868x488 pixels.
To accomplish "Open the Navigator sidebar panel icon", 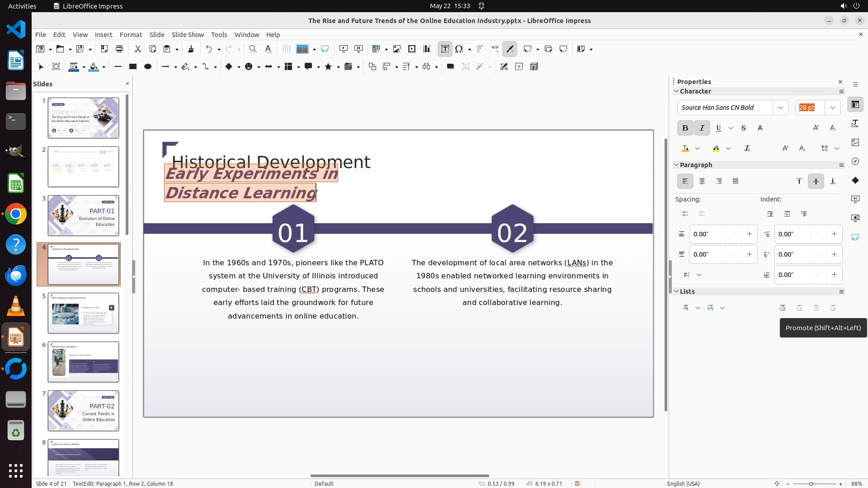I will click(855, 161).
